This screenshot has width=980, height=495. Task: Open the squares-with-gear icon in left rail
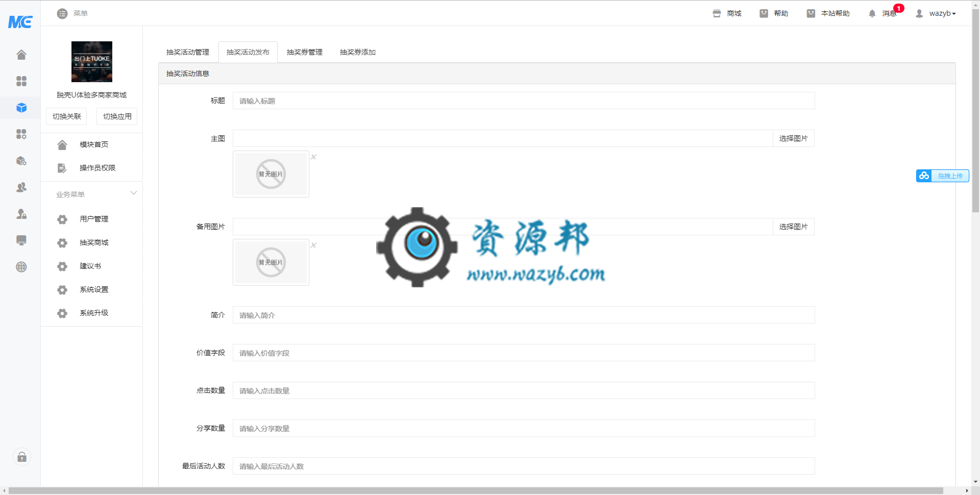[21, 134]
